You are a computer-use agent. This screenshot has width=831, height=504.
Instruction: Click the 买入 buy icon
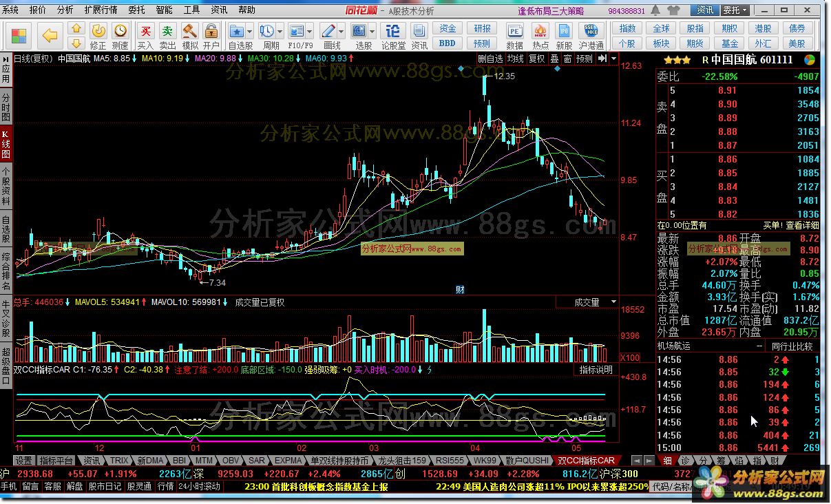point(145,36)
